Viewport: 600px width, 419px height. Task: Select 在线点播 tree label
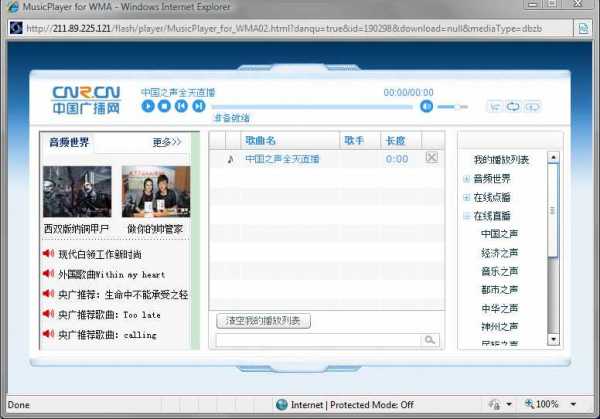pyautogui.click(x=492, y=197)
